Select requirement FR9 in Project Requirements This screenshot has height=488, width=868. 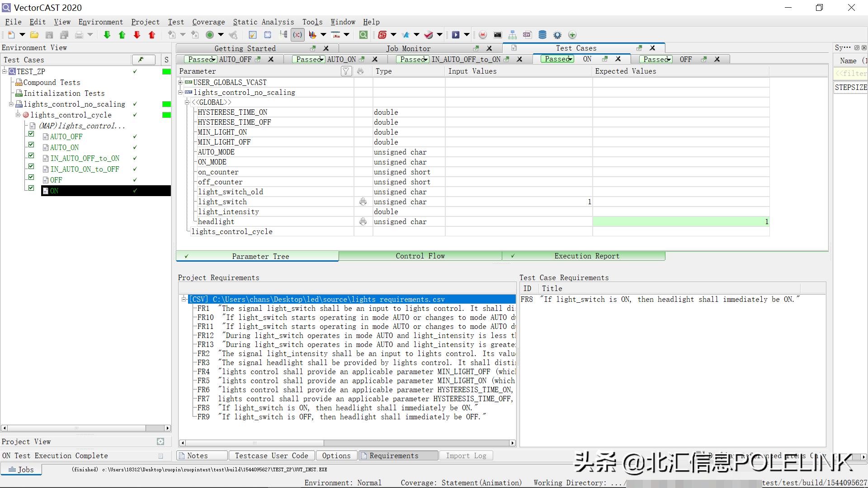(x=203, y=417)
